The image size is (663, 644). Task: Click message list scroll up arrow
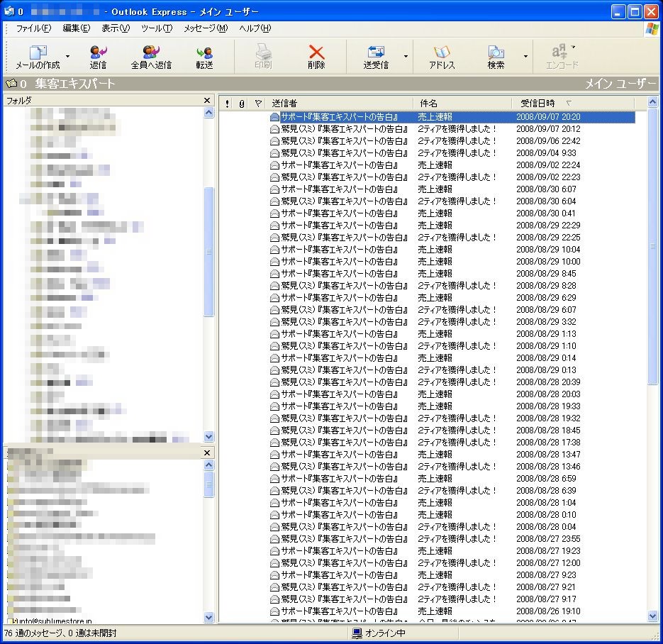point(652,102)
